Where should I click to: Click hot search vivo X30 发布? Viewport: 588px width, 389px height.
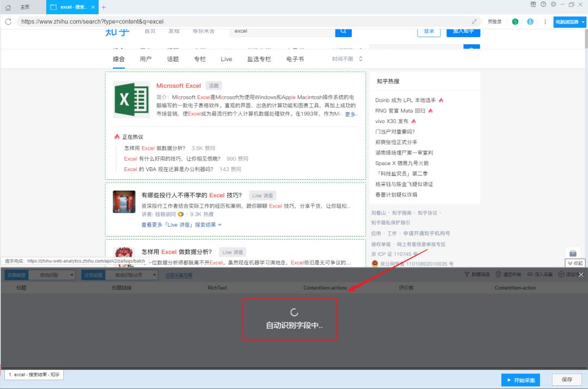391,121
